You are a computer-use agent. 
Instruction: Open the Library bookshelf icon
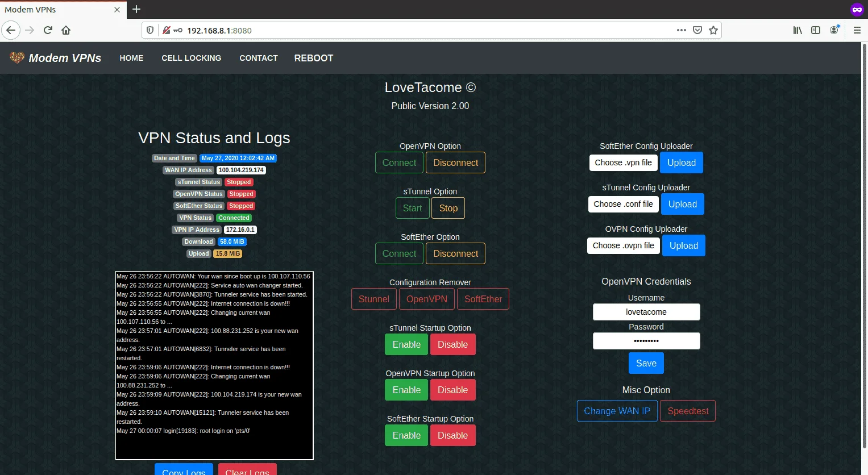click(798, 30)
